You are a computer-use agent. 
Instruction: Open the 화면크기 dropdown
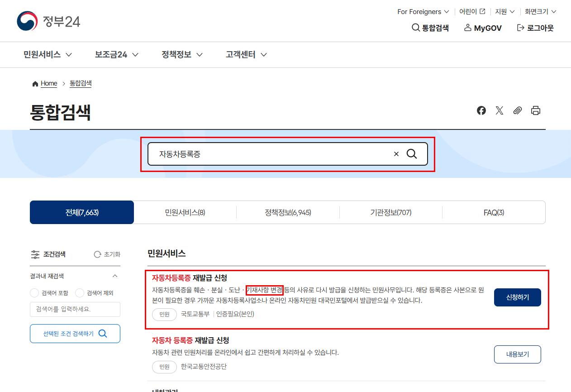point(540,11)
